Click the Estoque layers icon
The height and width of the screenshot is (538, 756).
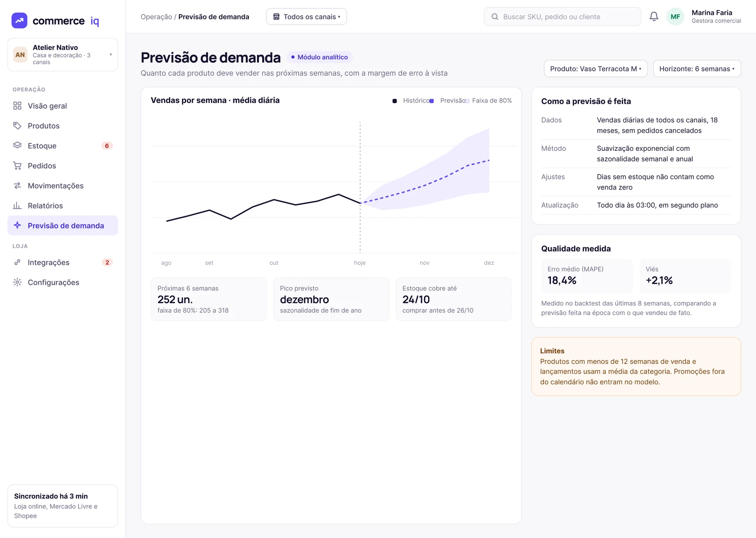[x=17, y=146]
